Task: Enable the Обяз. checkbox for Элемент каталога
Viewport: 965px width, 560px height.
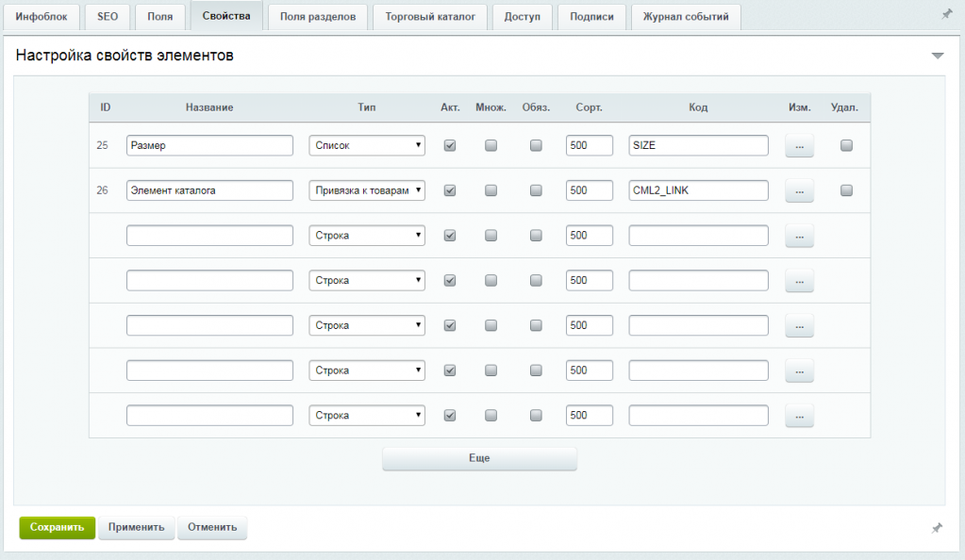Action: (x=536, y=190)
